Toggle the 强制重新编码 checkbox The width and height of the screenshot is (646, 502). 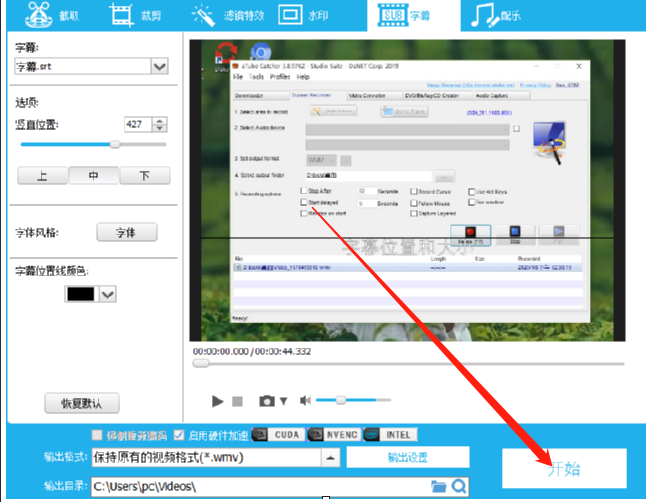tap(97, 435)
